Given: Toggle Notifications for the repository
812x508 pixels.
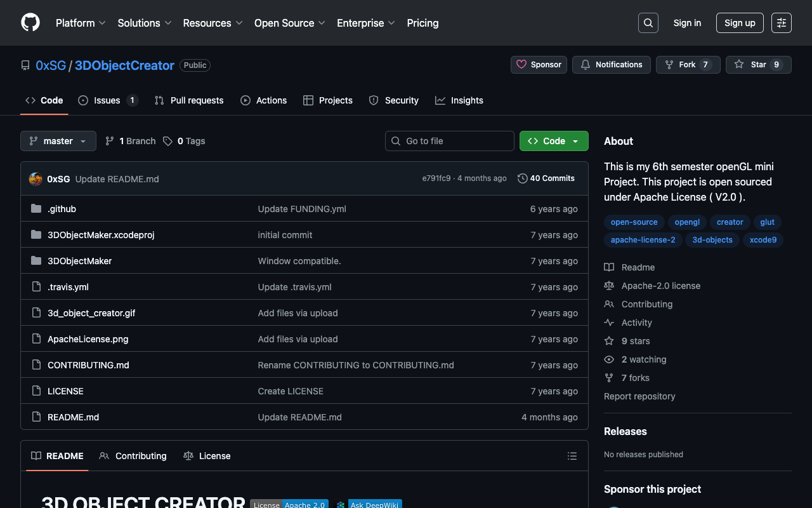Looking at the screenshot, I should click(612, 65).
